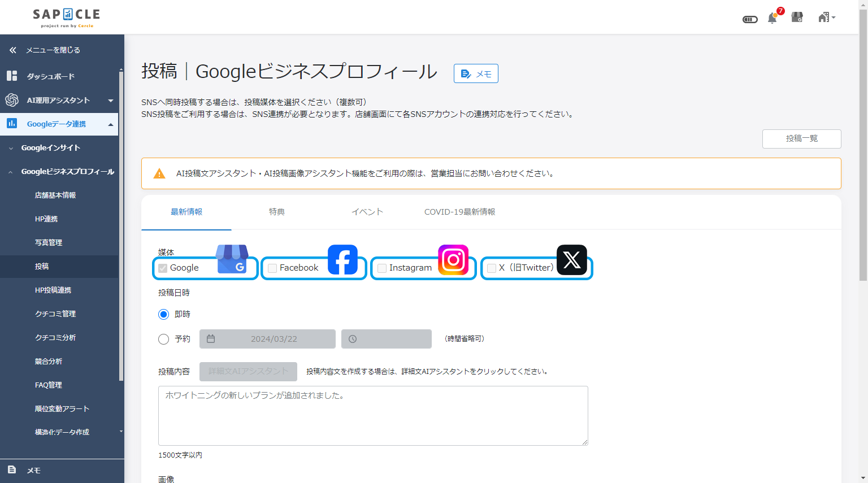
Task: Collapse the Googleビジネスプロフィール submenu
Action: coord(59,171)
